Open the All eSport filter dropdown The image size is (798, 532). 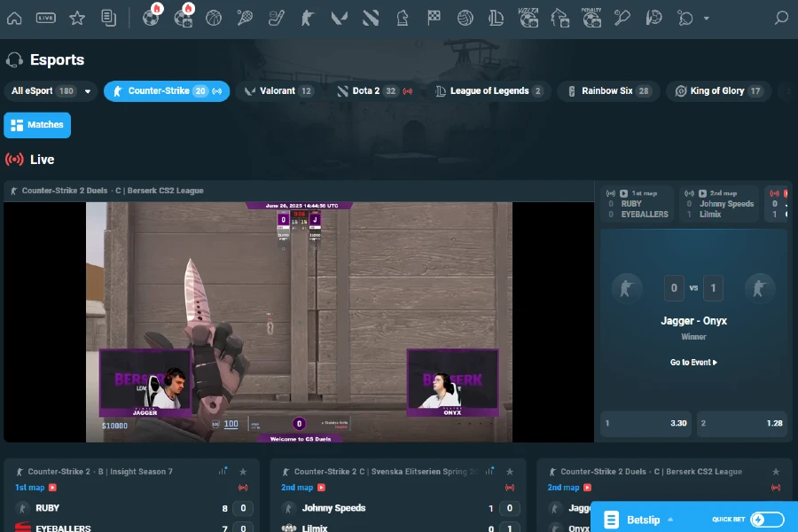[x=49, y=91]
